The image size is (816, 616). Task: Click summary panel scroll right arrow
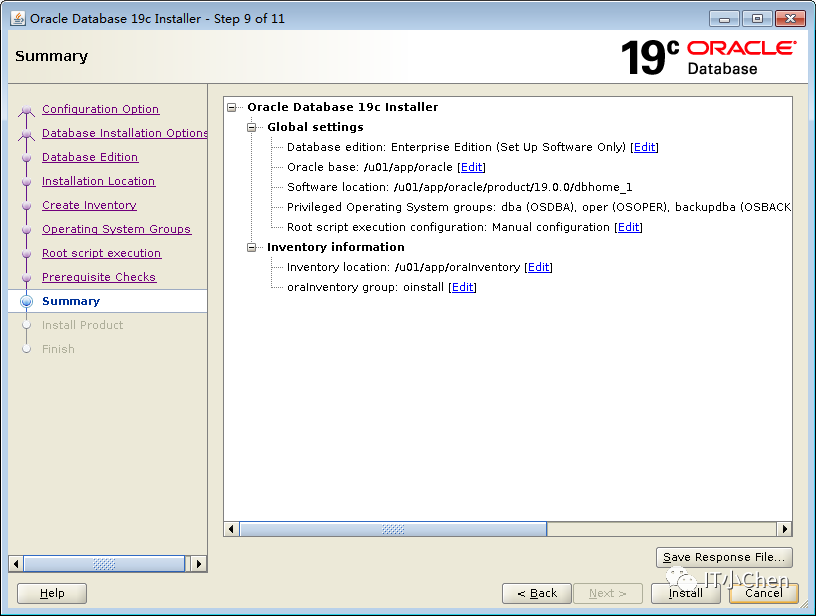[785, 529]
